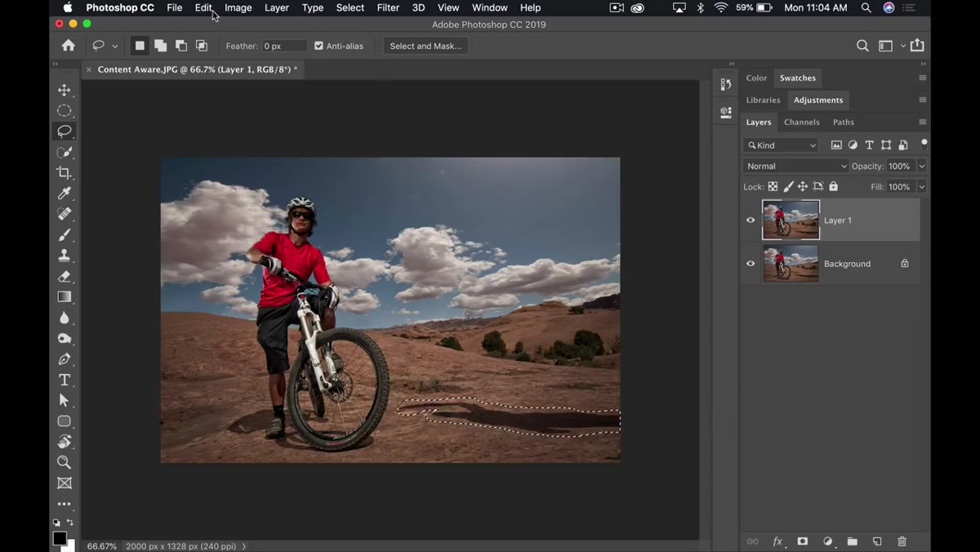Select the Horizontal Type tool

click(64, 380)
